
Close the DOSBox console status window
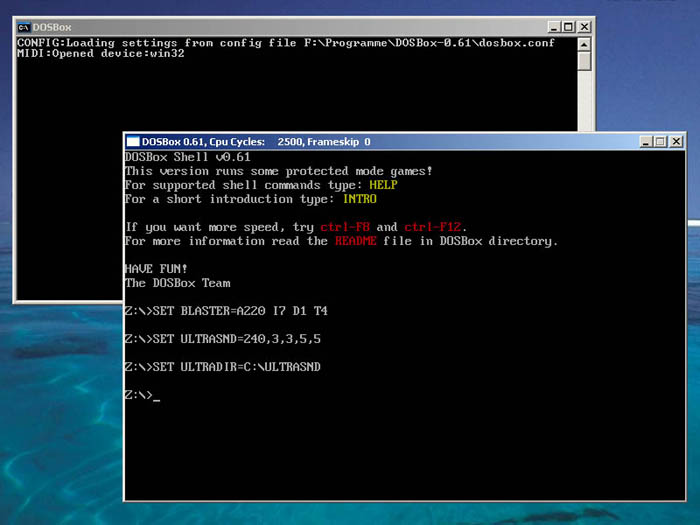point(584,27)
